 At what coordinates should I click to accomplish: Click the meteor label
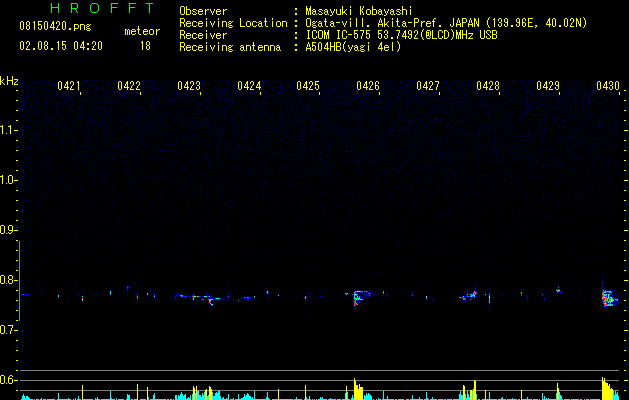point(142,31)
